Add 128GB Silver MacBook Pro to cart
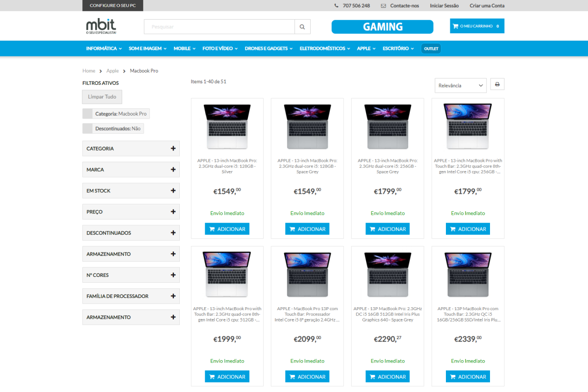The width and height of the screenshot is (588, 392). coord(227,229)
